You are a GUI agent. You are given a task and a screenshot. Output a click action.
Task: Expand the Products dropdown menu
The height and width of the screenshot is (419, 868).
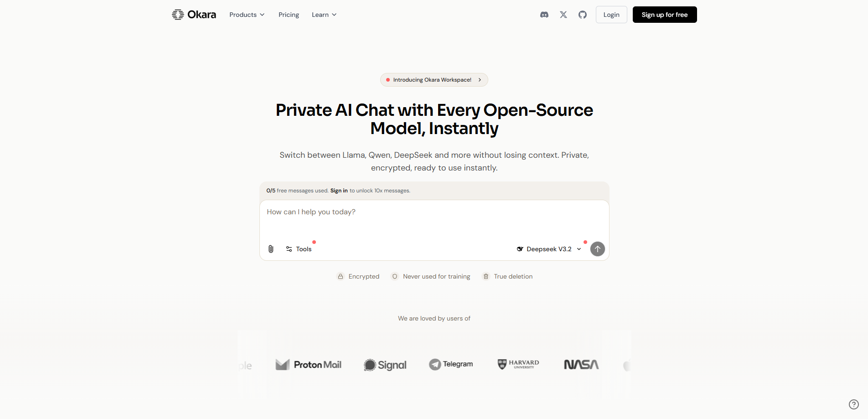(x=247, y=15)
